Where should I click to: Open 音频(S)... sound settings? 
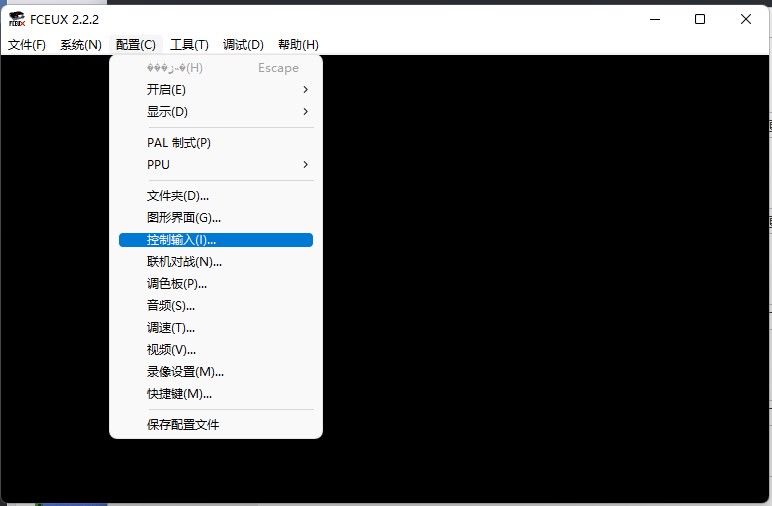216,306
